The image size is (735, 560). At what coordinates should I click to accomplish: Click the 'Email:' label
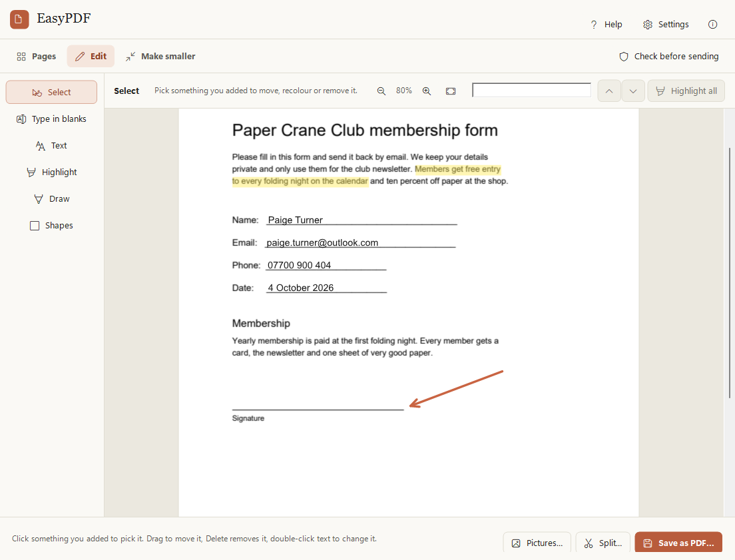click(245, 242)
